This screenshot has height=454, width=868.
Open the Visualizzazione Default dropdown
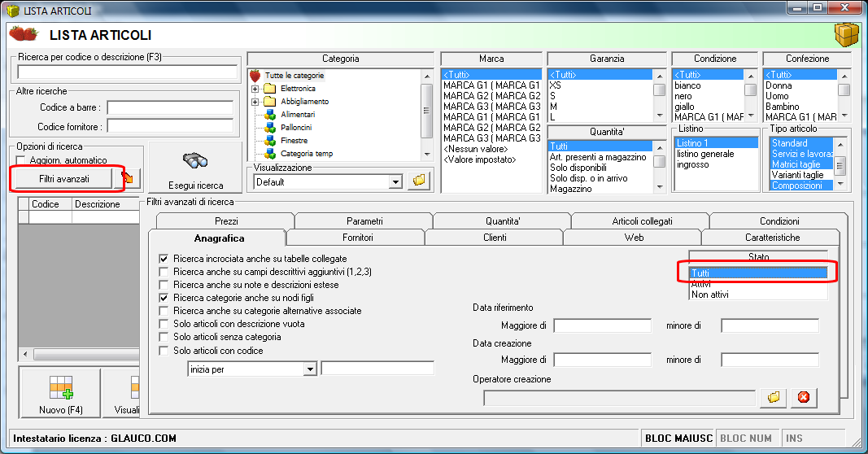(x=395, y=181)
